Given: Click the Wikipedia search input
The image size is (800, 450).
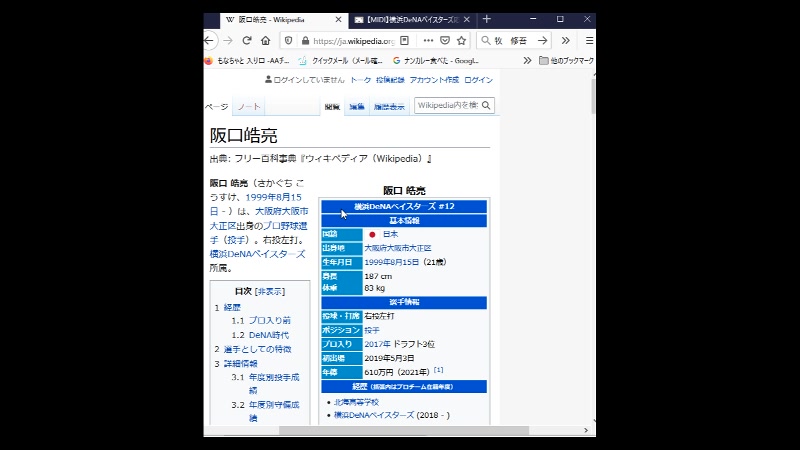Looking at the screenshot, I should (447, 105).
